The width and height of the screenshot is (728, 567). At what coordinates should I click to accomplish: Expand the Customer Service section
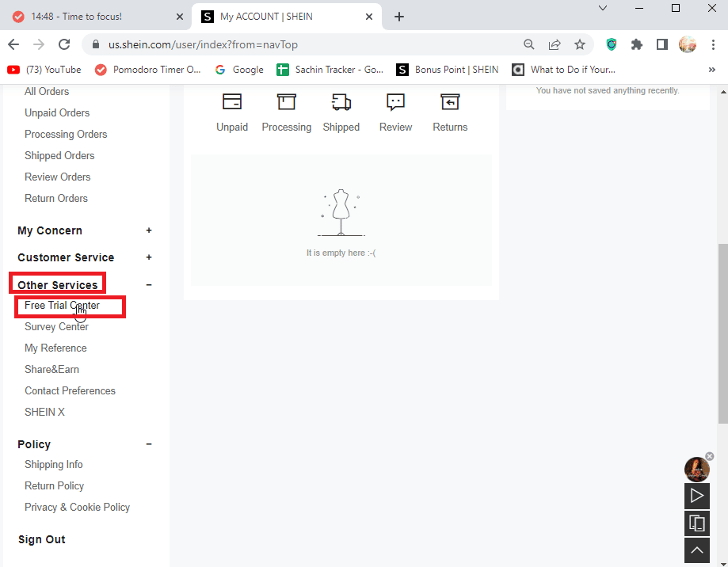149,257
